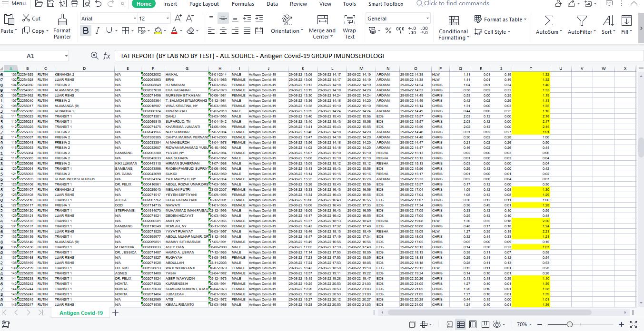The height and width of the screenshot is (331, 644).
Task: Open the main Menu button
Action: 14,3
